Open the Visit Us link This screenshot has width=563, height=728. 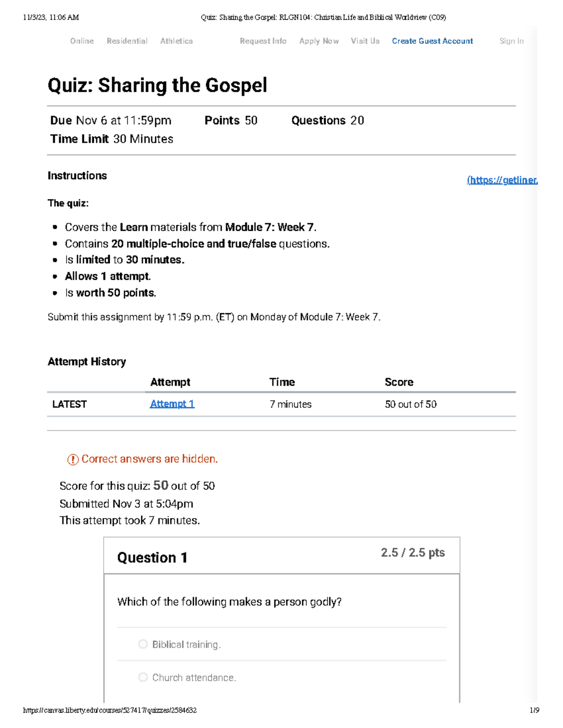365,41
